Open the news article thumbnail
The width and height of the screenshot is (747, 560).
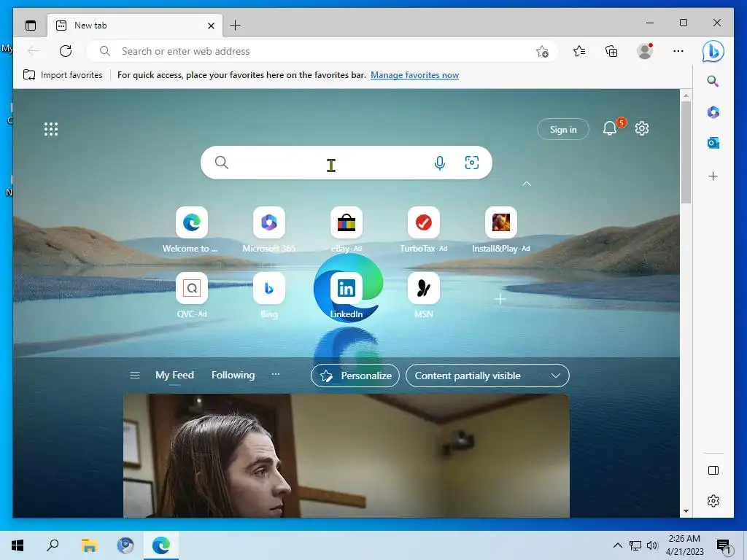point(347,456)
